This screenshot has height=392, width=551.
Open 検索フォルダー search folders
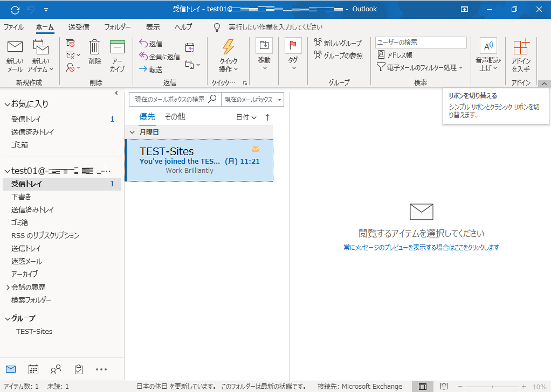[62, 300]
